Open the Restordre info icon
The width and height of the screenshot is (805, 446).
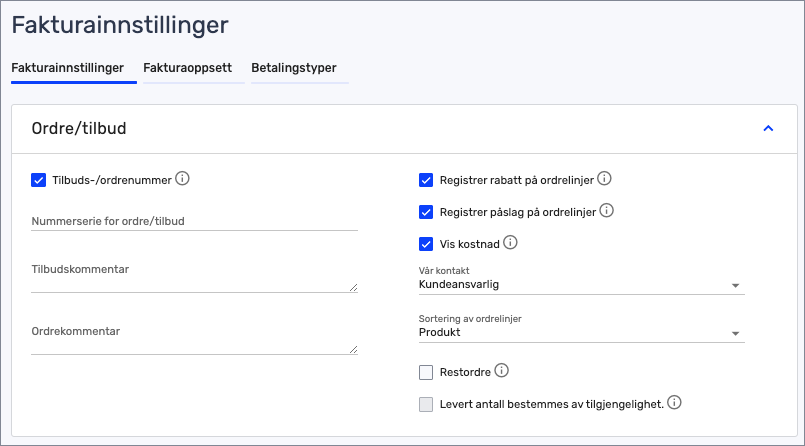[x=501, y=371]
